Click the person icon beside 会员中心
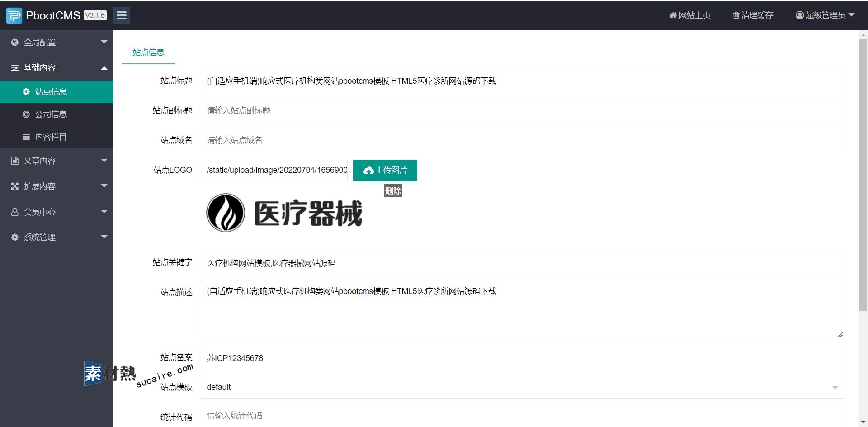Viewport: 868px width, 427px height. (x=15, y=212)
